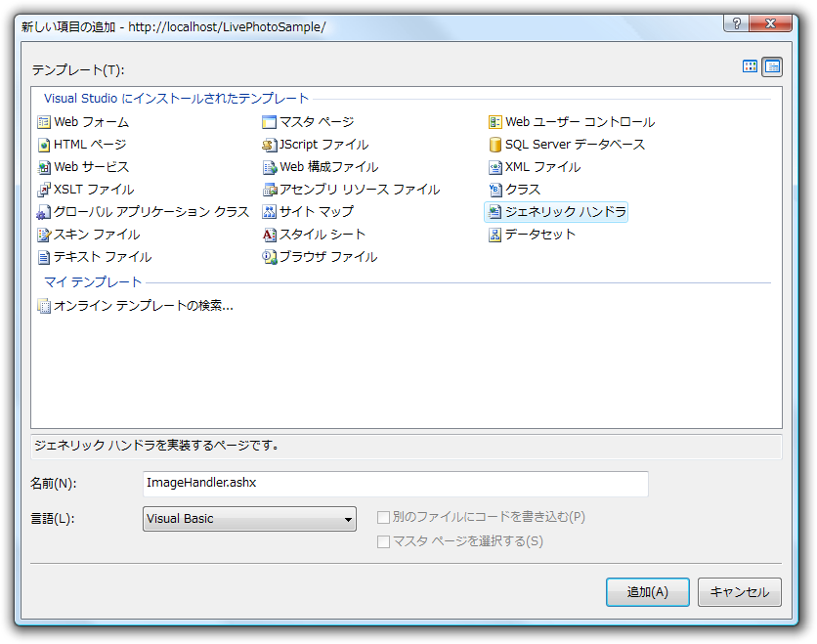Open オンライン テンプレートの検索 icon
This screenshot has height=644, width=817.
44,306
